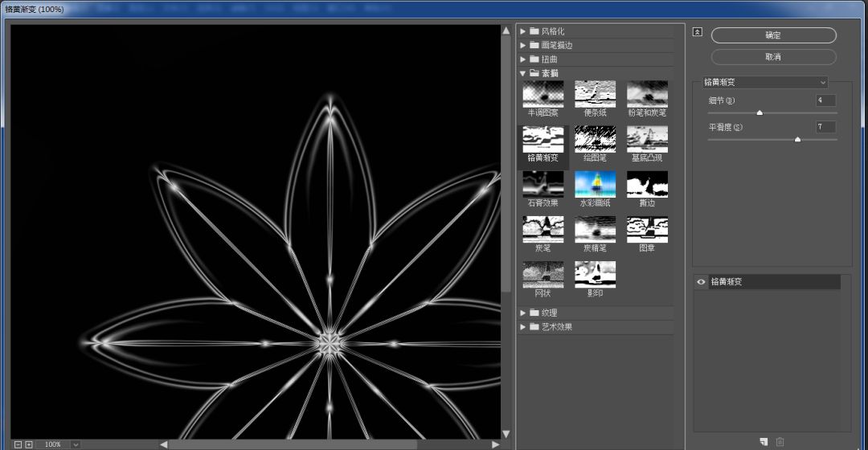Click the 平滑度 slider handle
The height and width of the screenshot is (450, 868).
coord(797,139)
